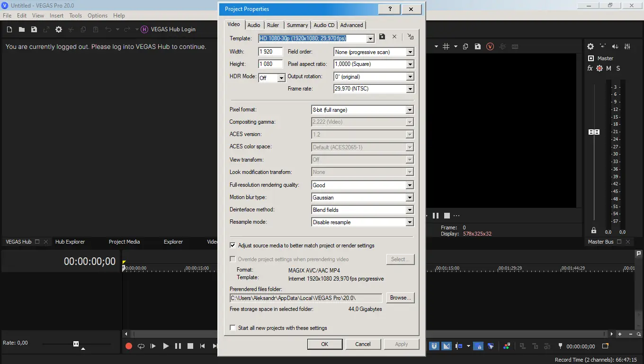
Task: Toggle docking of the VEGAS Hub tab
Action: tap(37, 242)
